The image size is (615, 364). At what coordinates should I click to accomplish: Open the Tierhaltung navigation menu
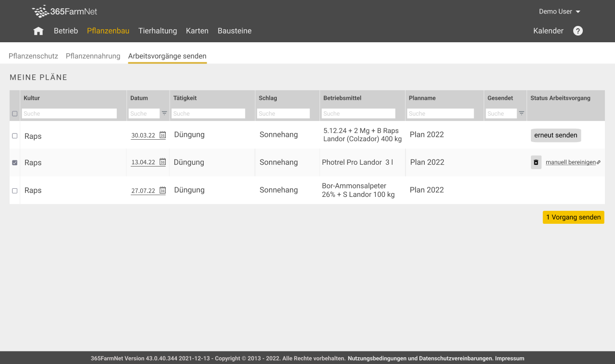158,31
